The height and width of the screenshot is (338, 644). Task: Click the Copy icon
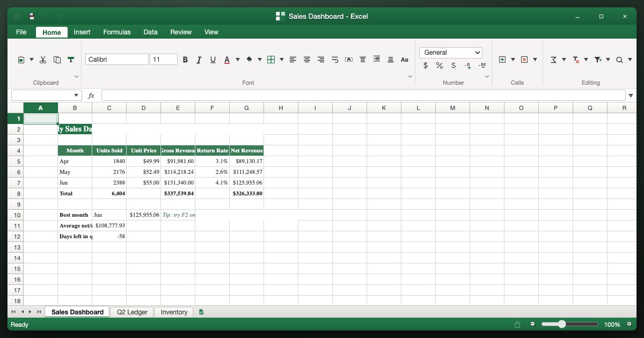coord(57,60)
